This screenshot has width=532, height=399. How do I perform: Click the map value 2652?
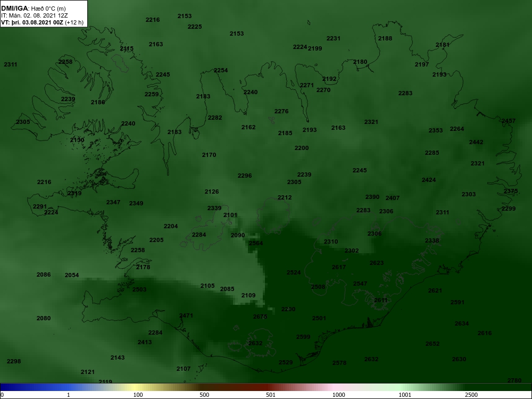click(433, 344)
